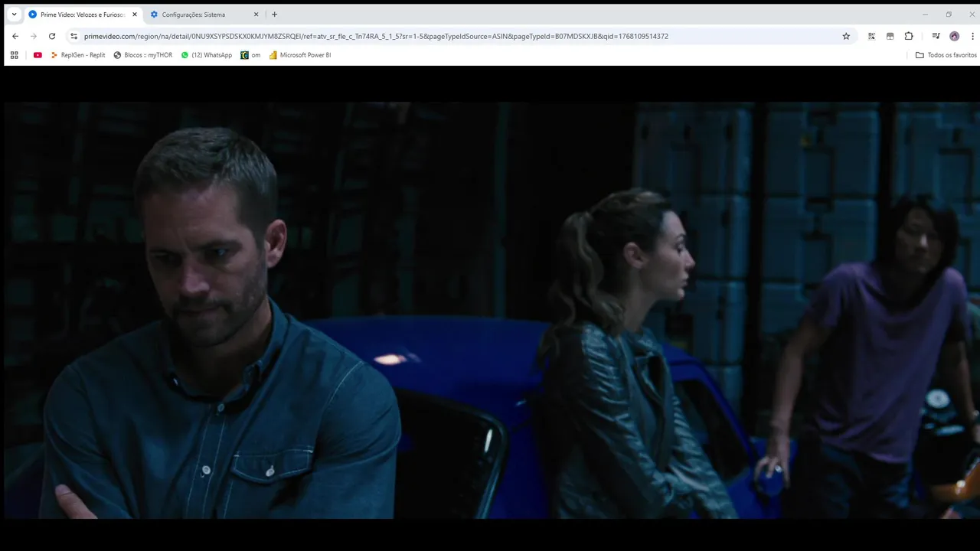The height and width of the screenshot is (551, 980).
Task: Bookmark this page with the star
Action: 846,36
